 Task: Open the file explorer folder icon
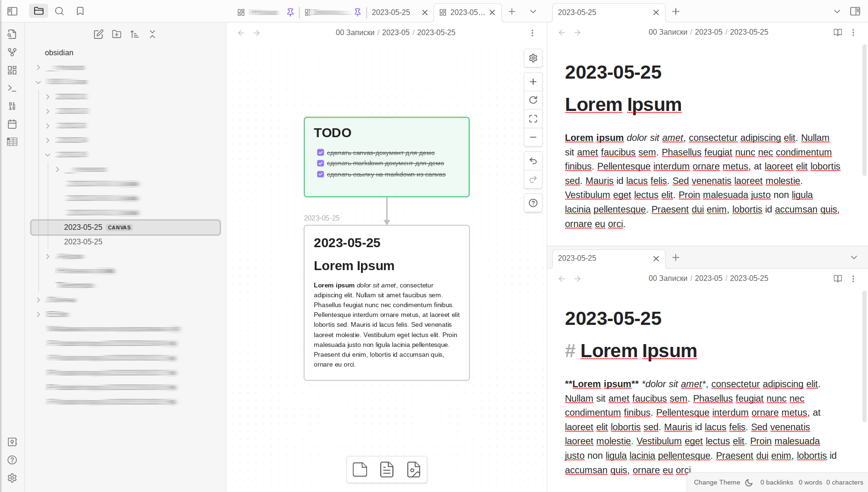(x=39, y=11)
